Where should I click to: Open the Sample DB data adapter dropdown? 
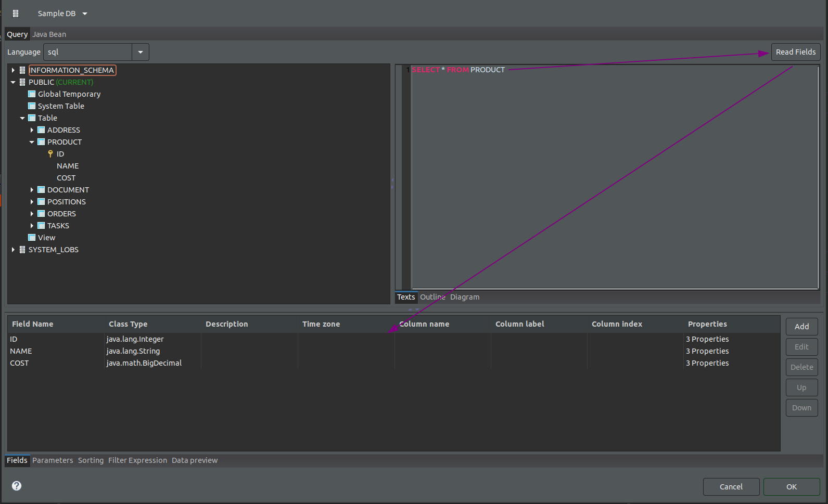[x=85, y=14]
